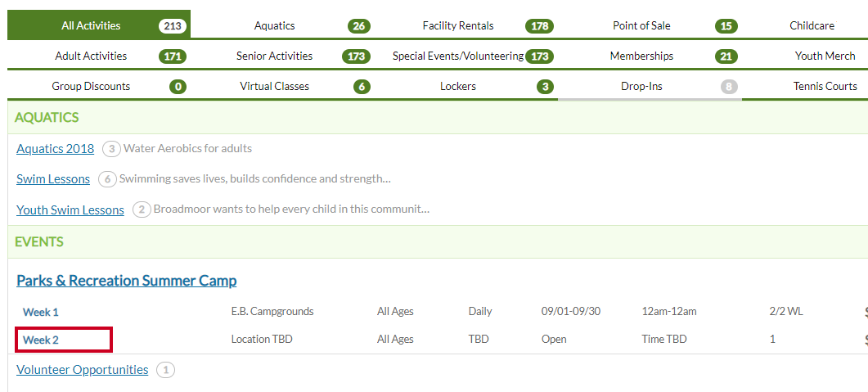Open Parks & Recreation Summer Camp
The image size is (868, 392).
click(x=126, y=280)
